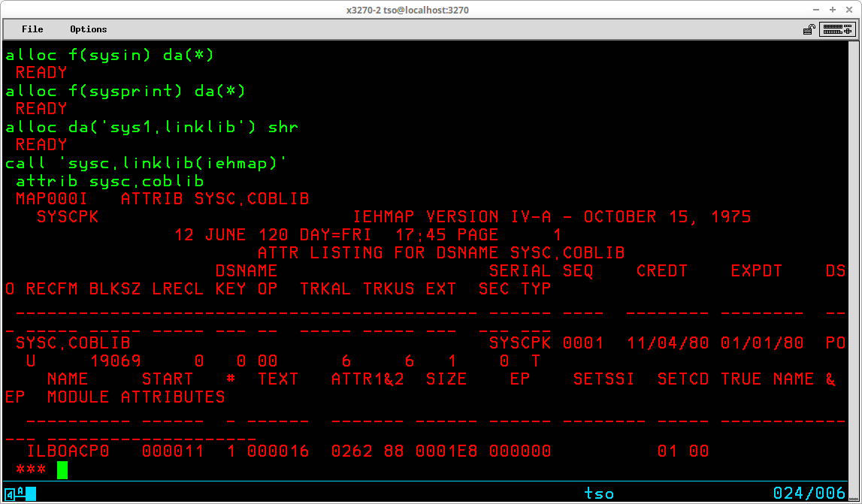Click the text "alloc f(sysin) da(*)"
Screen dimensions: 862x504
[110, 55]
